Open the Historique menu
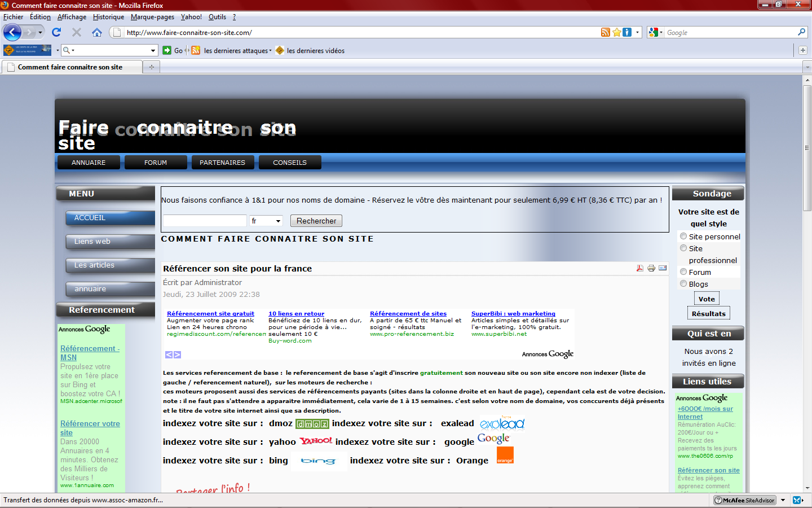 [108, 17]
